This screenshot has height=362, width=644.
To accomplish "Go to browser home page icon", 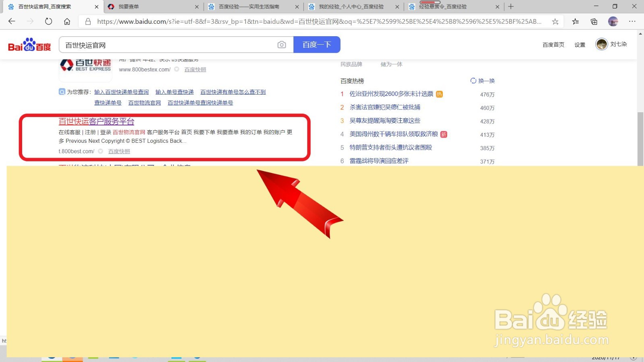I will tap(67, 21).
